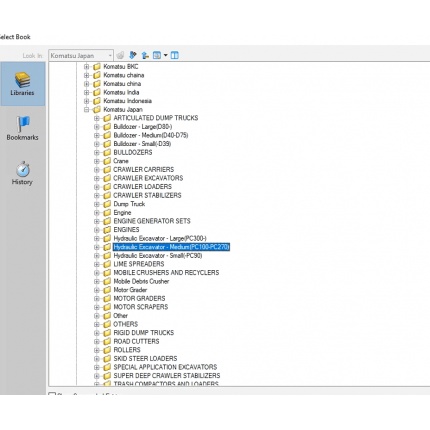Click the blue flag bookmark toolbar icon
This screenshot has width=430, height=430.
[133, 55]
